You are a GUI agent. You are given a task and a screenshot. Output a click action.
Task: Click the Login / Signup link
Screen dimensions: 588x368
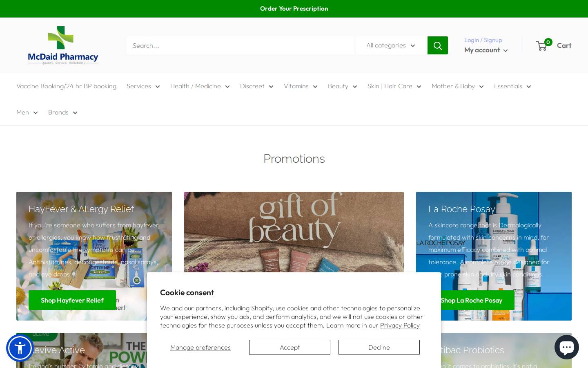click(x=483, y=40)
